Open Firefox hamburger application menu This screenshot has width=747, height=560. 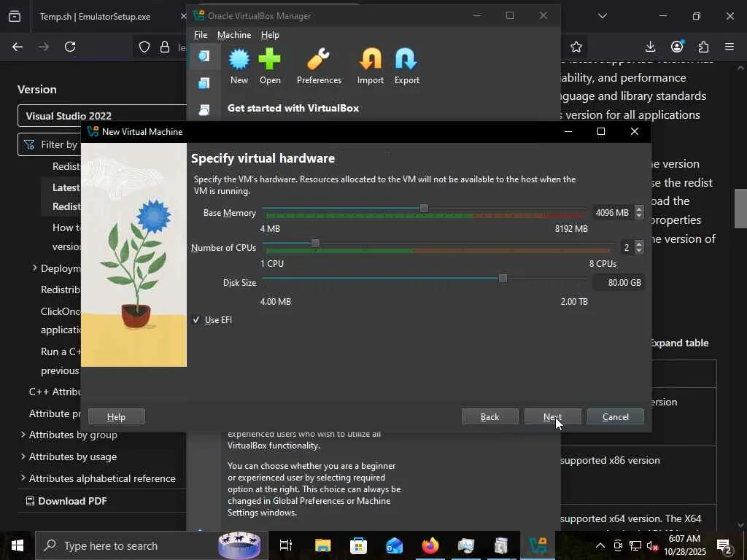click(729, 47)
